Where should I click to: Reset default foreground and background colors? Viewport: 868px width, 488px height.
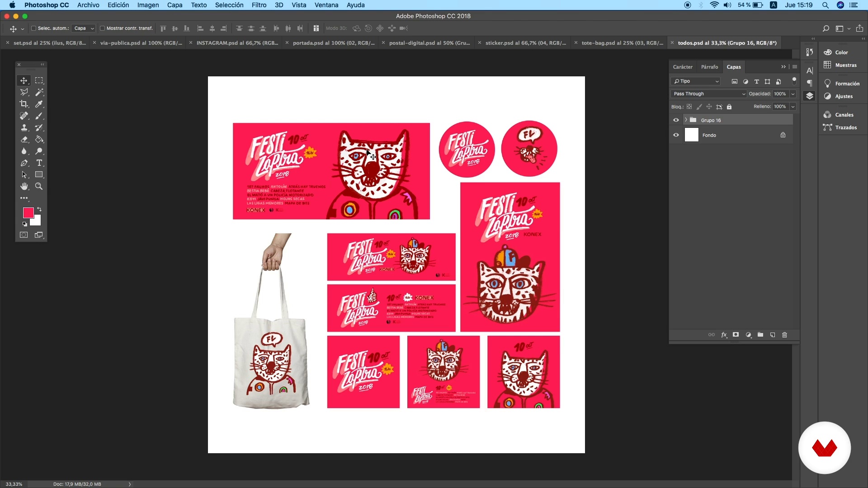coord(25,224)
